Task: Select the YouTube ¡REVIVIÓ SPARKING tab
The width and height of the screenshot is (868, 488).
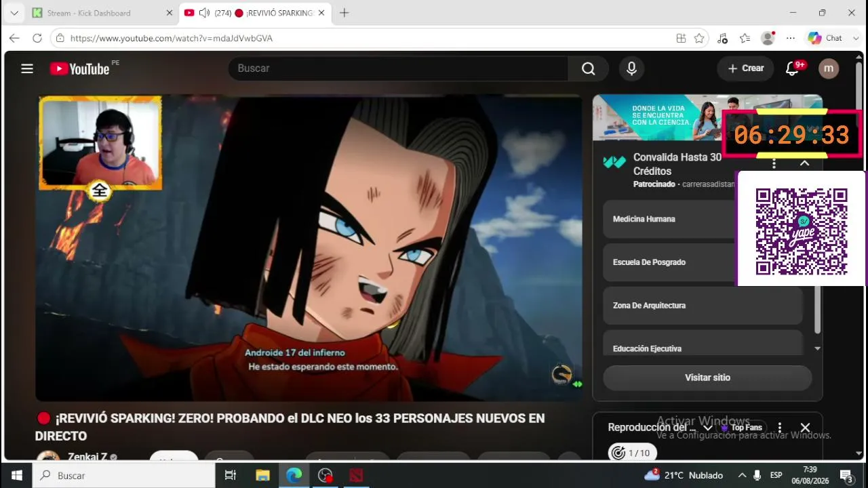Action: (x=255, y=13)
